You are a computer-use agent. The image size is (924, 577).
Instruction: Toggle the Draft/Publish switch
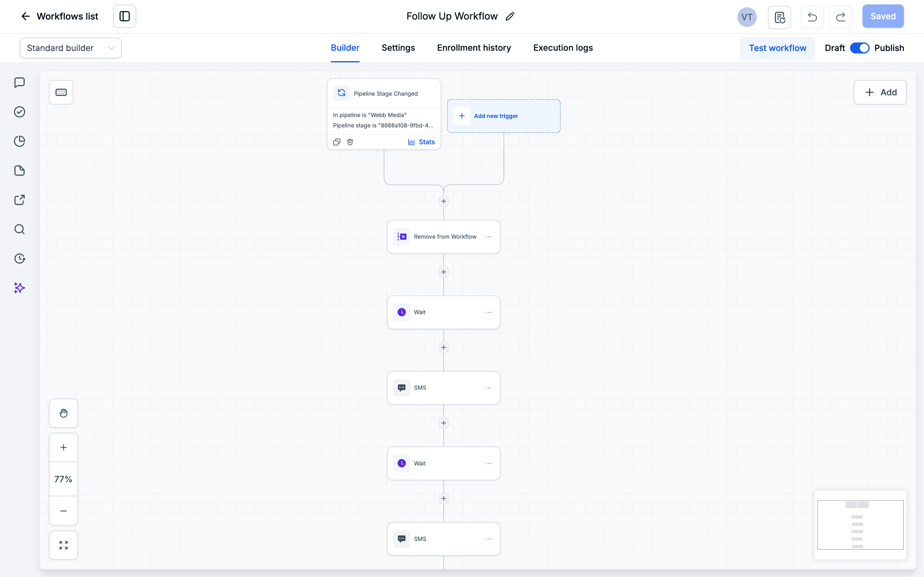[860, 48]
